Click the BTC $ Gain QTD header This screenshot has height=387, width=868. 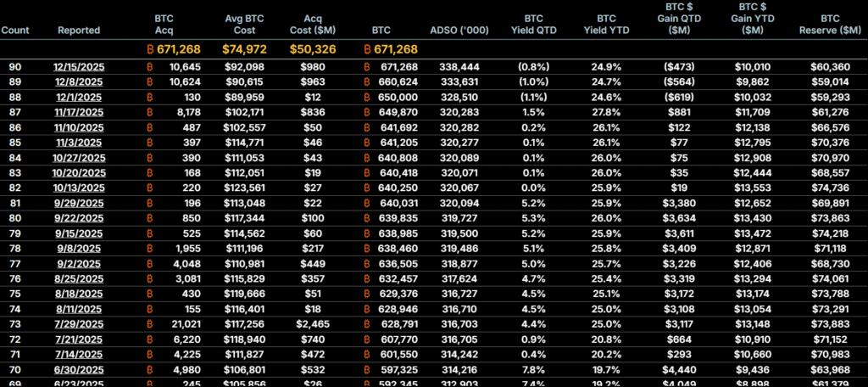pos(680,19)
